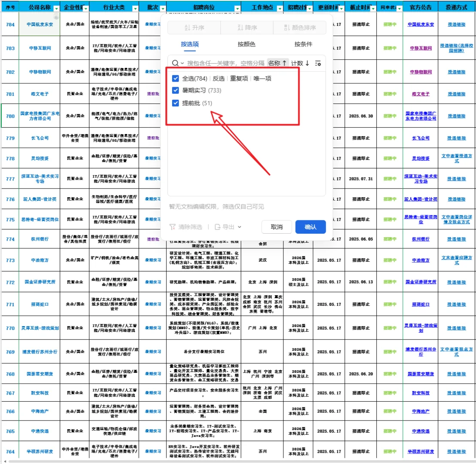Viewport: 476px width, 464px height.
Task: Open the 批次 column filter dropdown
Action: 163,9
